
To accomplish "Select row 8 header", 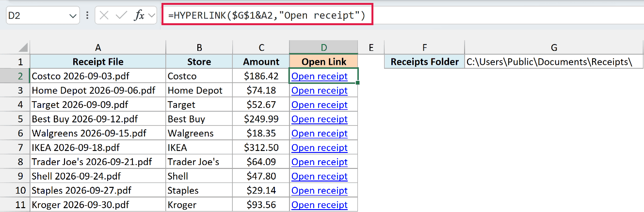I will click(15, 162).
